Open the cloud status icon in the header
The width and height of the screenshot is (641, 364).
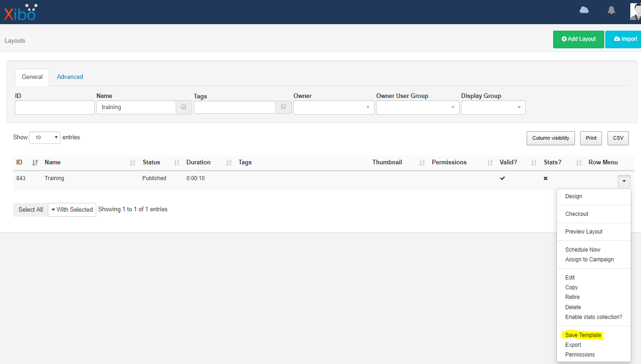(x=584, y=10)
